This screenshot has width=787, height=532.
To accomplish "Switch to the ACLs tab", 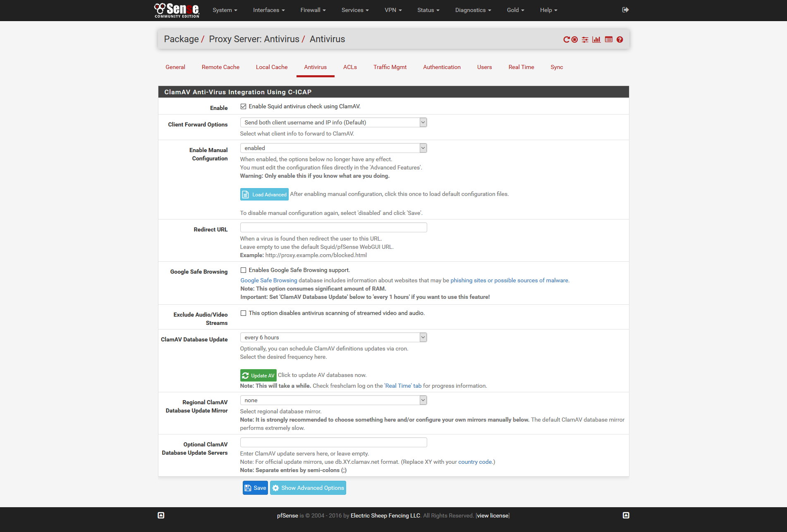I will (350, 67).
